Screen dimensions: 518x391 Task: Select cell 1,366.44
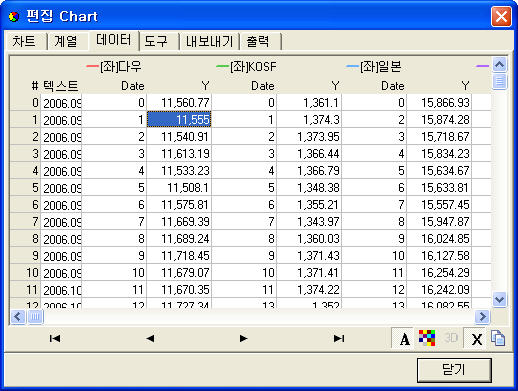[x=309, y=153]
